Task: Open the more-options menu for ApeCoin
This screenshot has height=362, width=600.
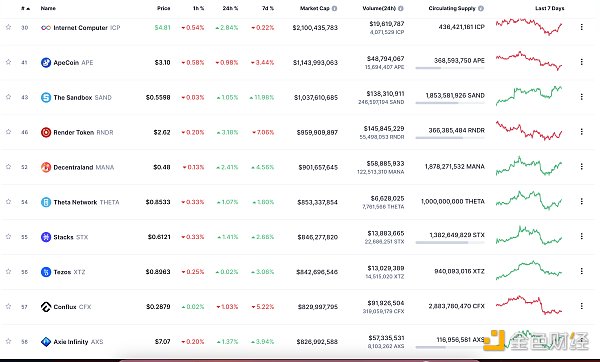Action: click(582, 62)
